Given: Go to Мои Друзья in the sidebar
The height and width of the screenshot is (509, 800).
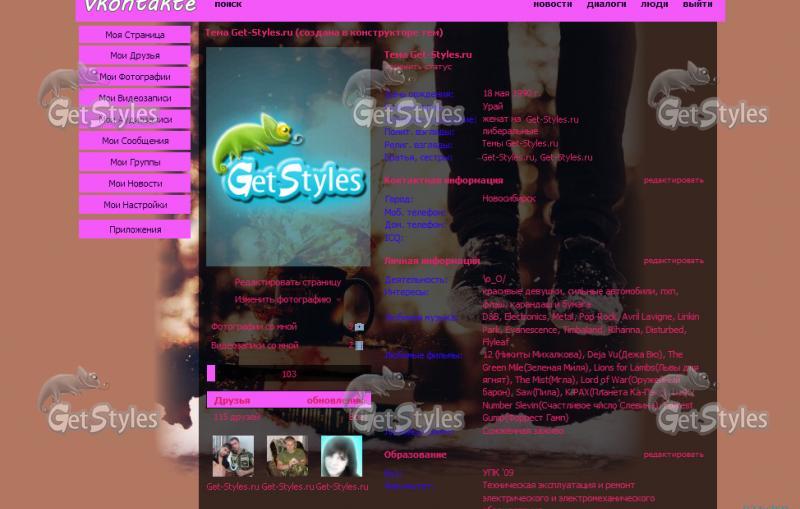Looking at the screenshot, I should pos(134,56).
